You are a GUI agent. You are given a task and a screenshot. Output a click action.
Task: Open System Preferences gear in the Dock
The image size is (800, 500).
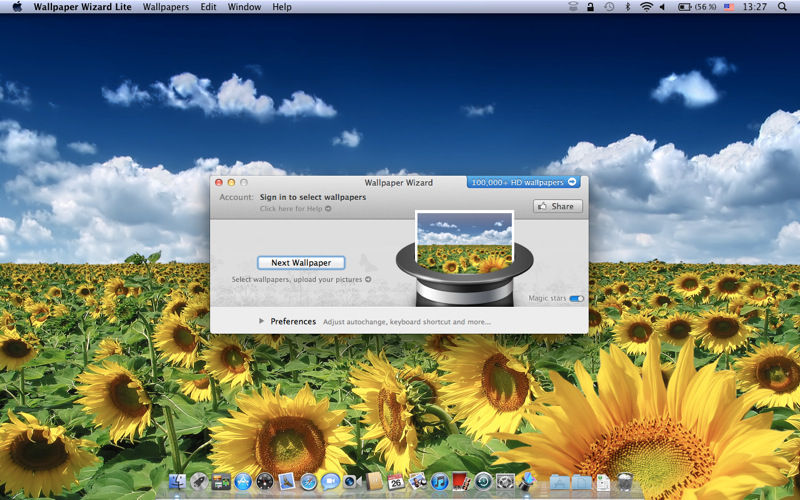pos(505,482)
